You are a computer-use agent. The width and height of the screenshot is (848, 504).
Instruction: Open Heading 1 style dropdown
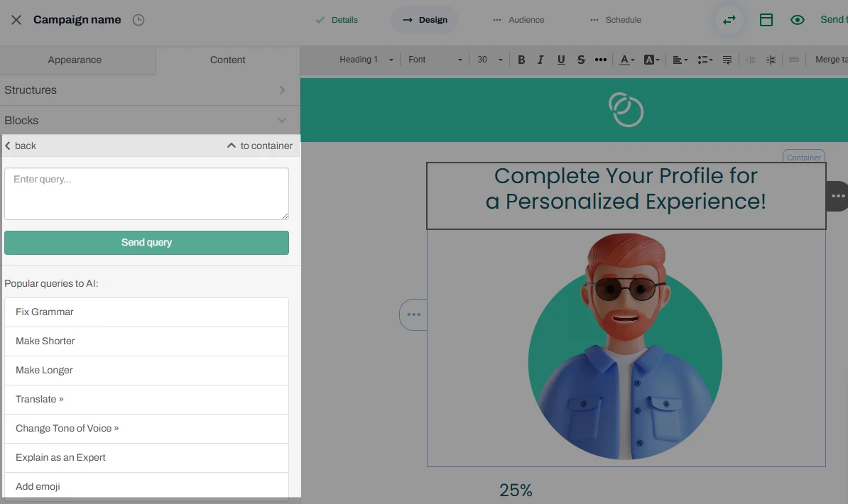[366, 60]
